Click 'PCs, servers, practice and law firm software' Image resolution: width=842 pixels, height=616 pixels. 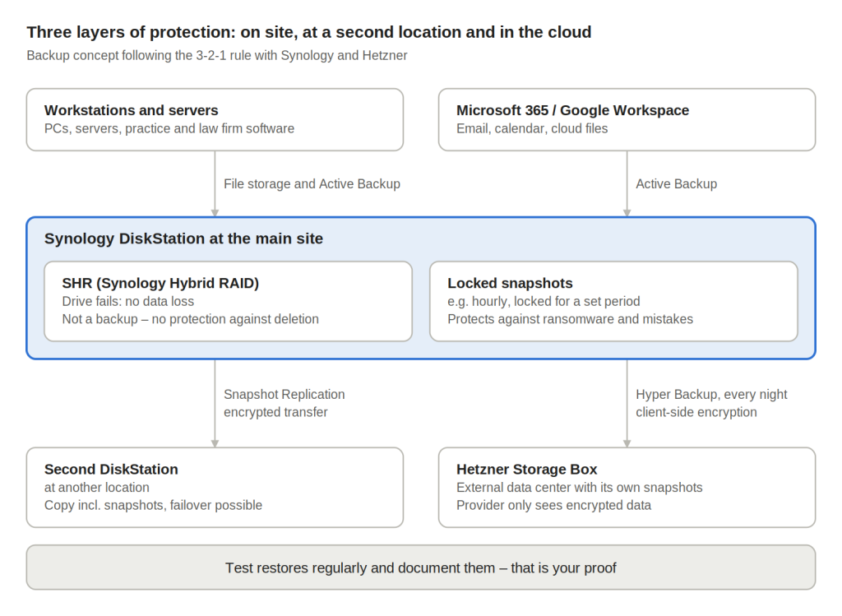click(169, 128)
